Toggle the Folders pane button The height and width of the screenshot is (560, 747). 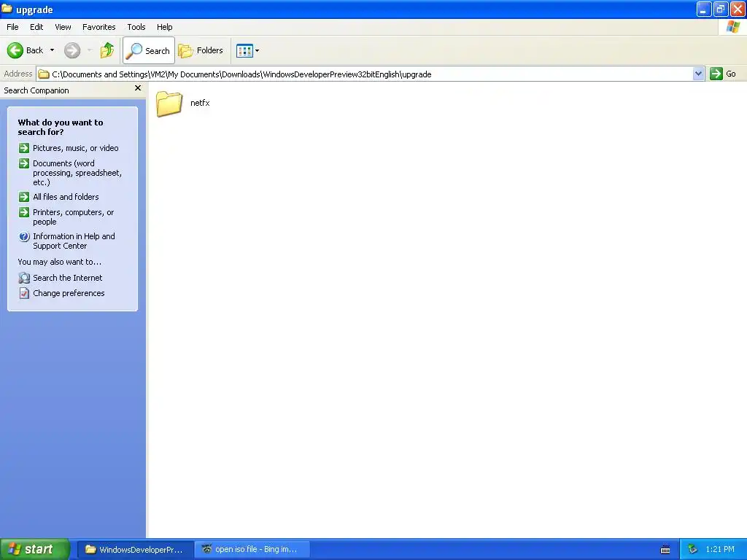pyautogui.click(x=201, y=50)
